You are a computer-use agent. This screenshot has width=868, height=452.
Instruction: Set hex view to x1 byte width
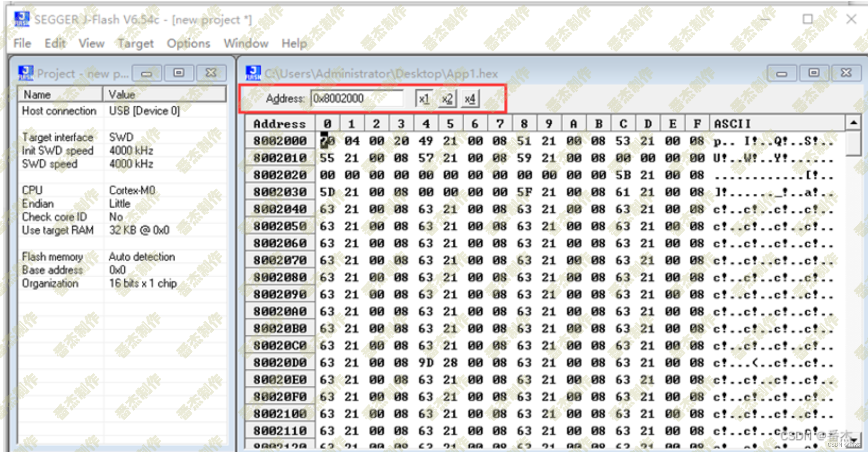[x=424, y=99]
